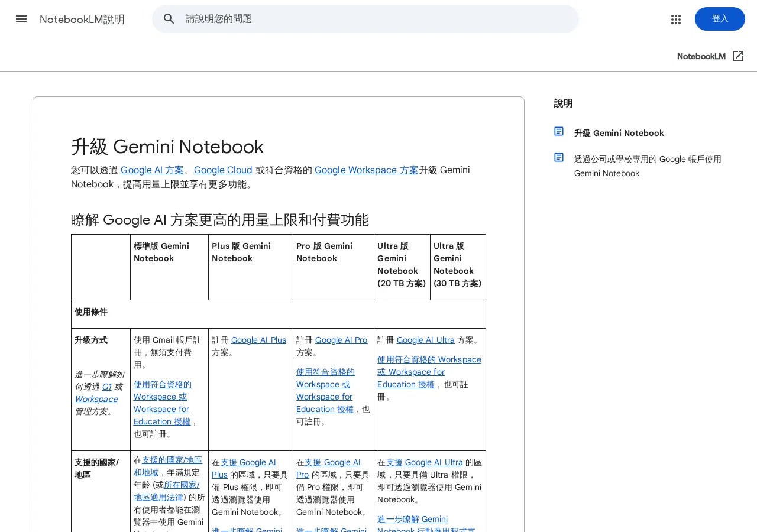The width and height of the screenshot is (757, 532).
Task: Follow the 所在國家/地區適用法律 link
Action: (x=167, y=491)
